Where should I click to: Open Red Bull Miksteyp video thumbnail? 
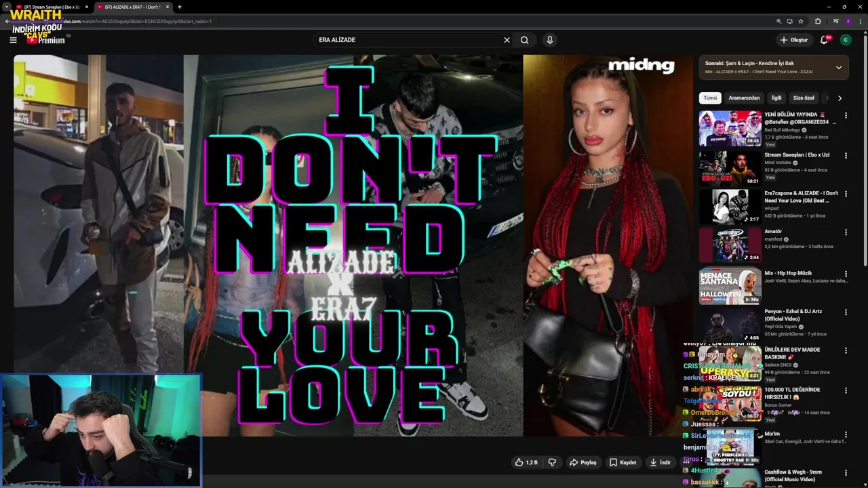click(730, 128)
